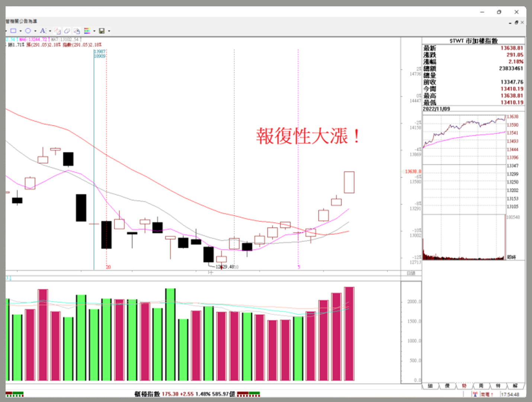Click the diagonal-line copy drawing icon
The width and height of the screenshot is (532, 402).
(x=58, y=31)
